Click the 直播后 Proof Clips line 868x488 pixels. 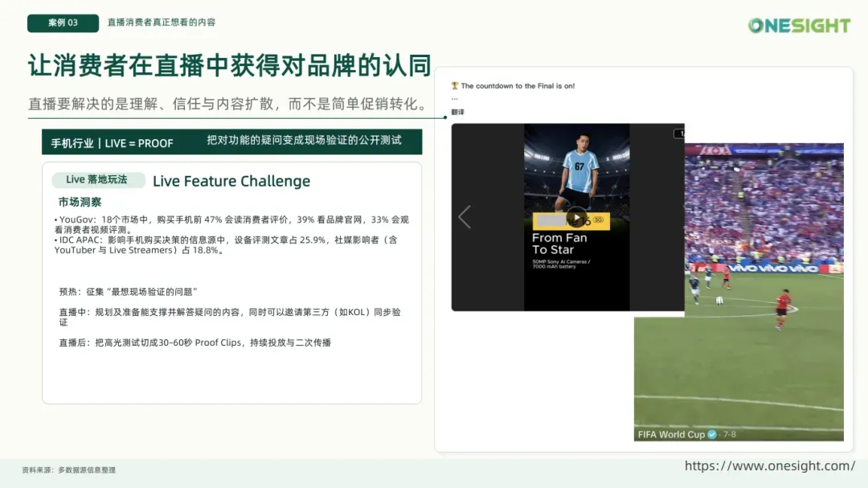[194, 342]
